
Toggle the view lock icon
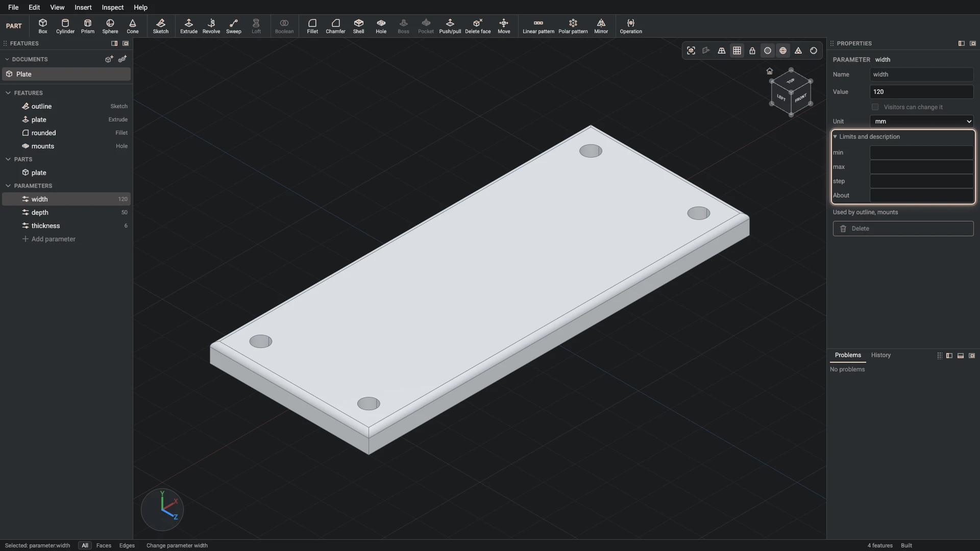pyautogui.click(x=752, y=51)
